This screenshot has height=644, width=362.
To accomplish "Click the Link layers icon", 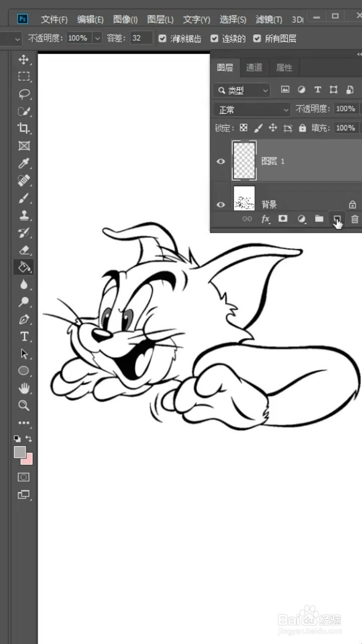I will pos(247,219).
